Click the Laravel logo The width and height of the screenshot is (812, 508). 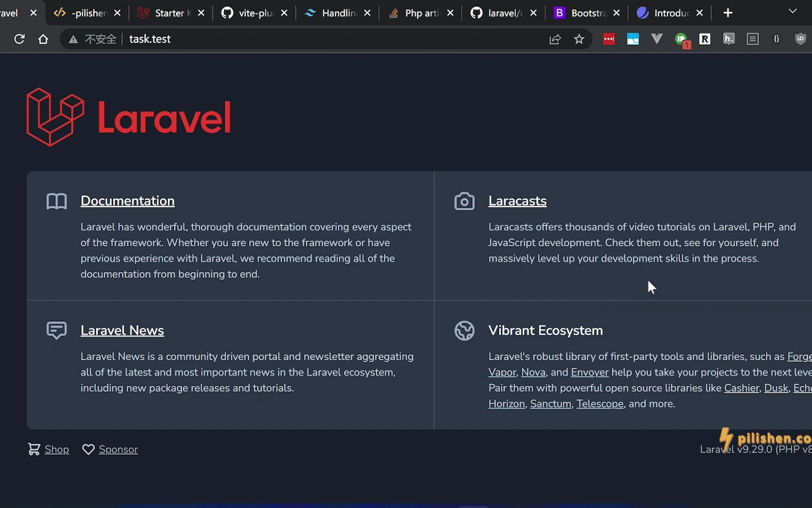pos(129,117)
